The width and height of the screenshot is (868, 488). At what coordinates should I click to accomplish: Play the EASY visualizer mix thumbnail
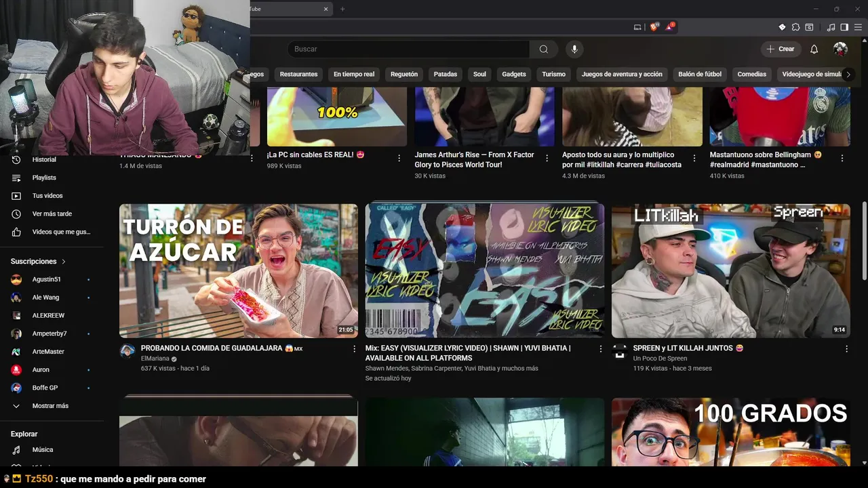pos(485,271)
